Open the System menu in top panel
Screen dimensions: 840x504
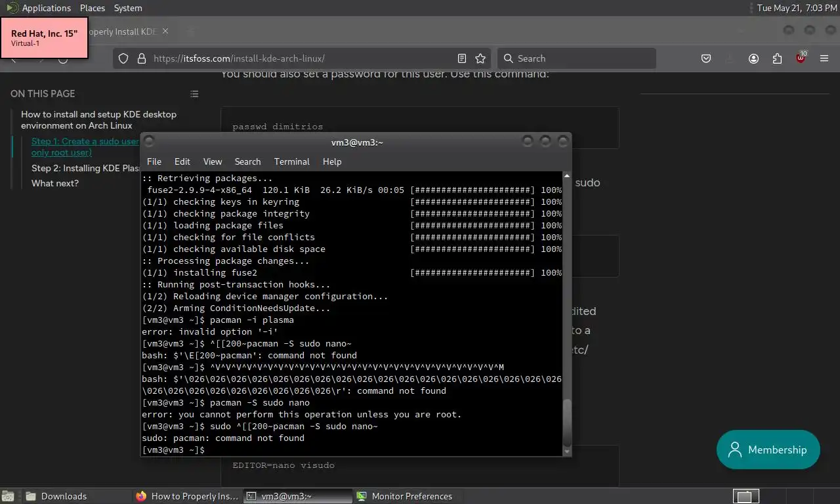point(128,8)
